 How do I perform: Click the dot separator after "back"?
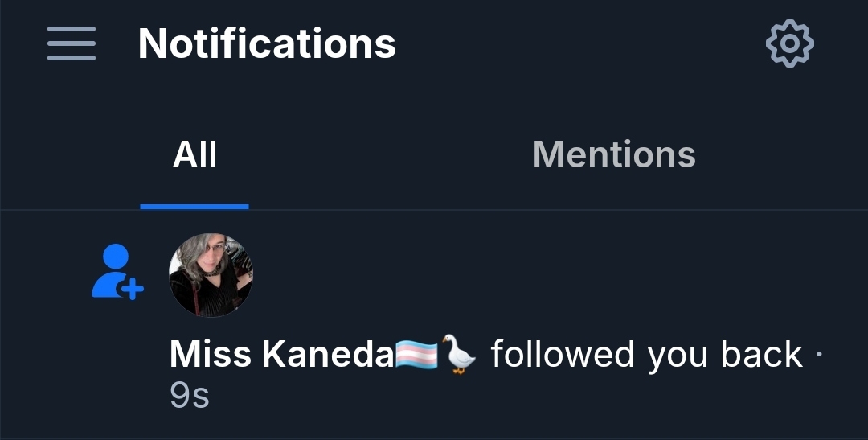[x=819, y=355]
